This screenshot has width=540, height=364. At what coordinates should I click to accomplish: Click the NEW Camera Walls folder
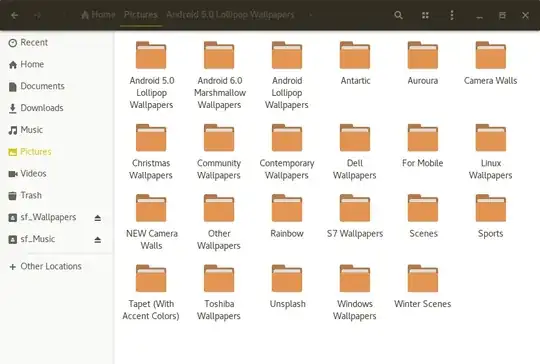pyautogui.click(x=152, y=222)
